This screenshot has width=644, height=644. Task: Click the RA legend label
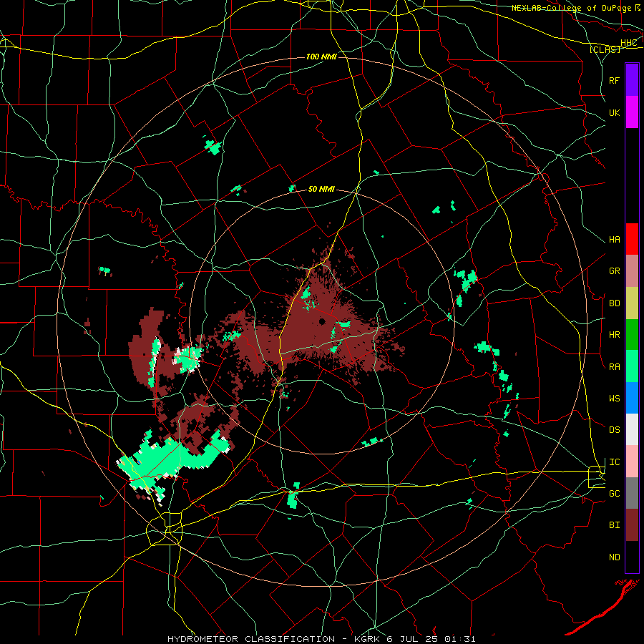614,367
